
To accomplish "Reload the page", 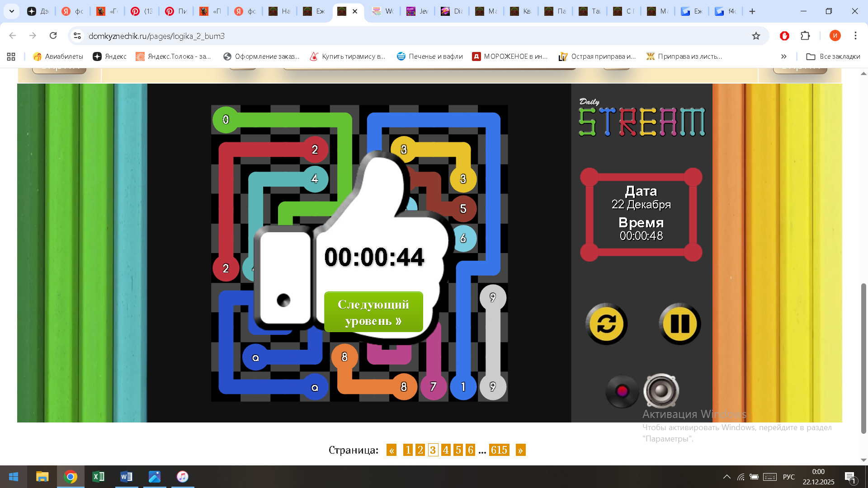I will click(53, 36).
